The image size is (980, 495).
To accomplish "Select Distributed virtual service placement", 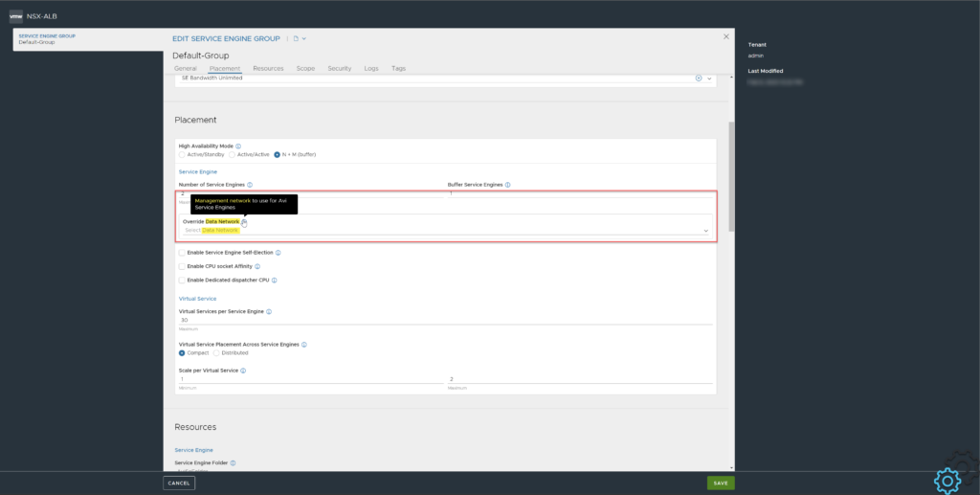I will [x=216, y=352].
